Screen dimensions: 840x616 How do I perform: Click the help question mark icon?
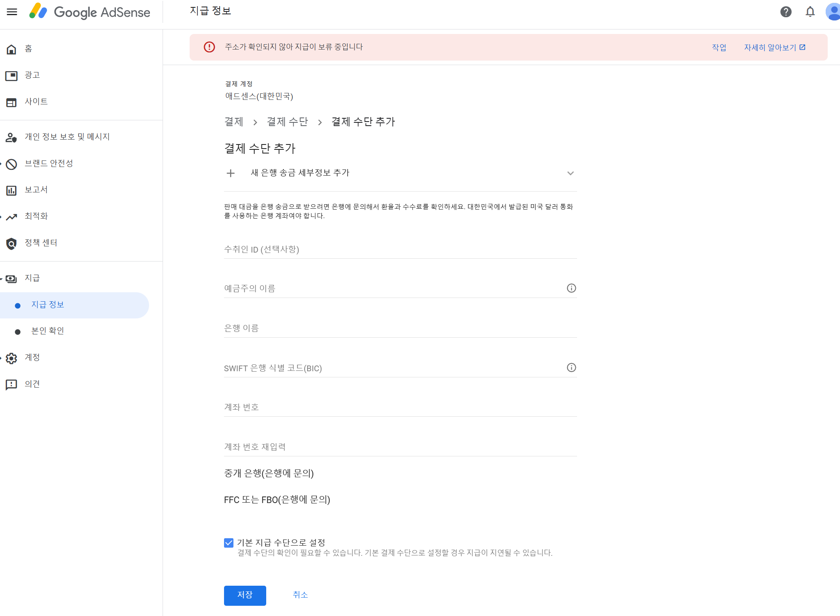[786, 12]
